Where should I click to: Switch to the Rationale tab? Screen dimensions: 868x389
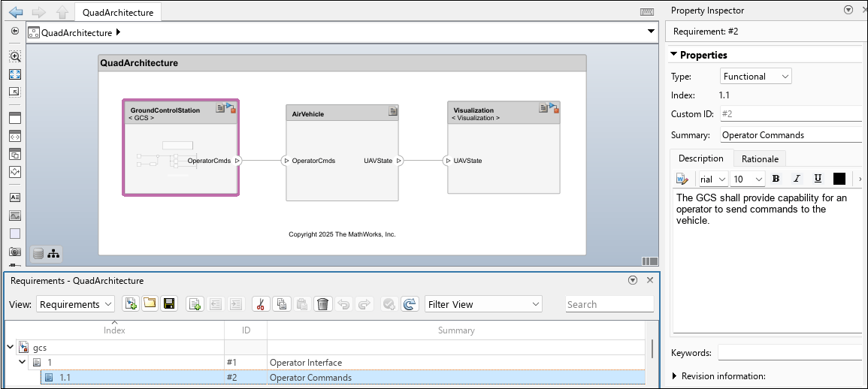point(760,158)
